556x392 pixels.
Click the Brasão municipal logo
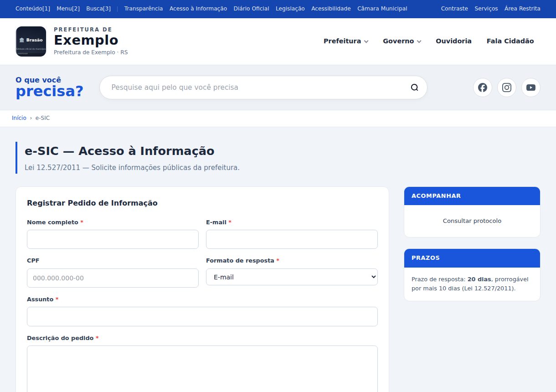pyautogui.click(x=31, y=41)
